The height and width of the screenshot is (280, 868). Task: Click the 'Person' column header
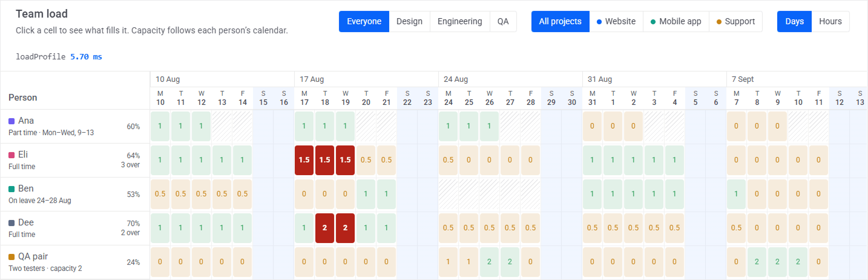pyautogui.click(x=22, y=98)
